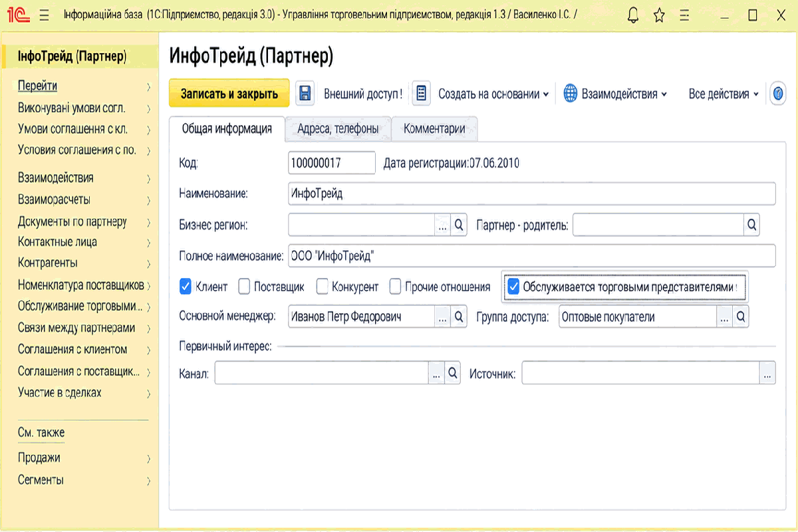Click the Источник input field

640,374
